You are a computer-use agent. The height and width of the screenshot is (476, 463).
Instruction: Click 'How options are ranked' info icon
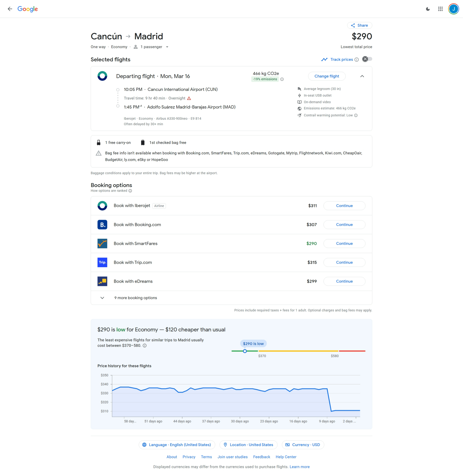[x=130, y=191]
